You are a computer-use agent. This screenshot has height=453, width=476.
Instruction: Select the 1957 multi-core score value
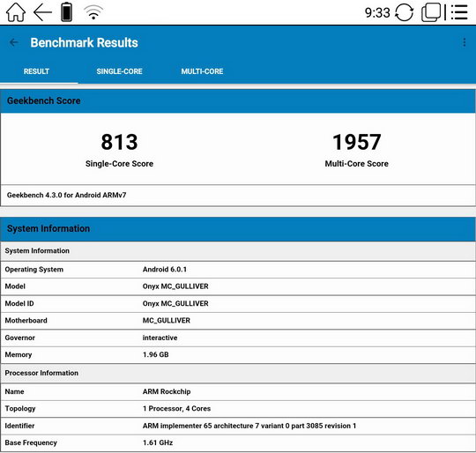tap(357, 142)
